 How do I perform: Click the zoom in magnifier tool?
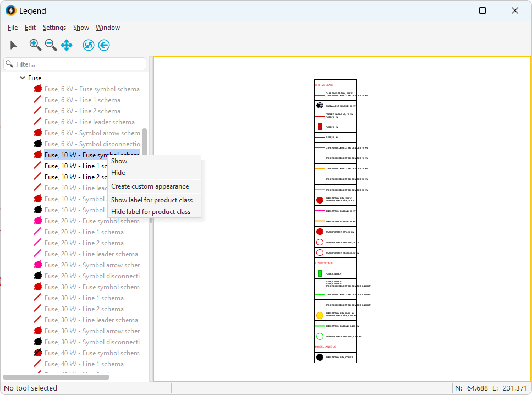[35, 45]
